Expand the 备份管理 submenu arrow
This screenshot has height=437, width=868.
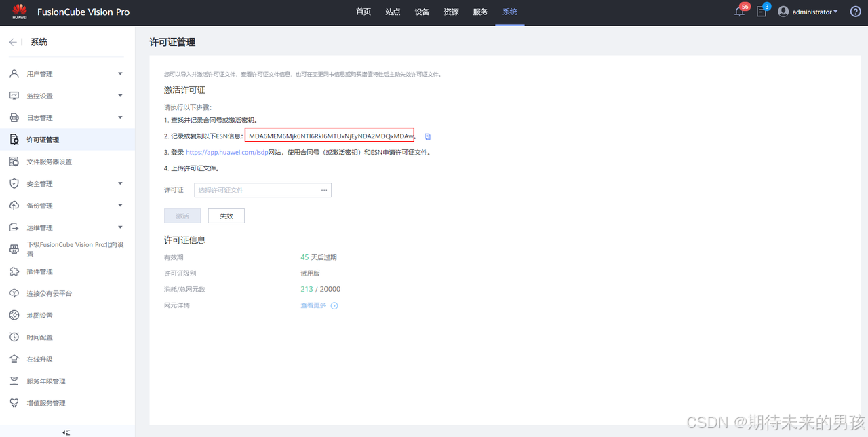coord(120,205)
